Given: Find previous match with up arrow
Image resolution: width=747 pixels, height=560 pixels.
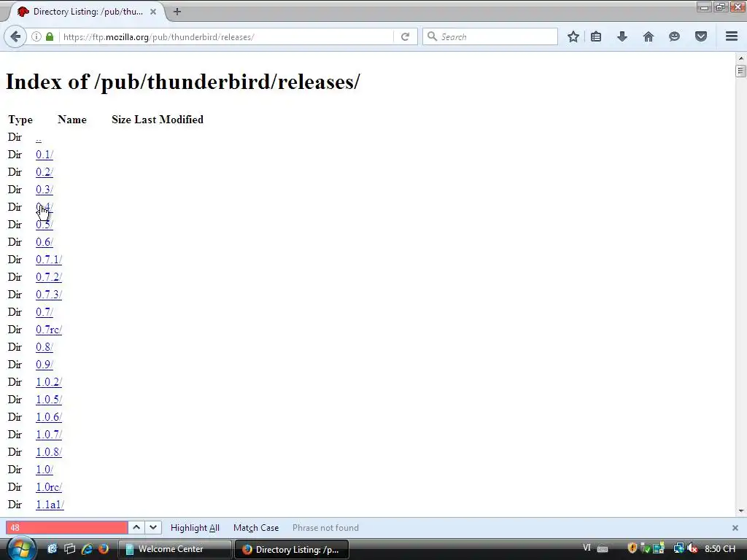Looking at the screenshot, I should pyautogui.click(x=136, y=528).
